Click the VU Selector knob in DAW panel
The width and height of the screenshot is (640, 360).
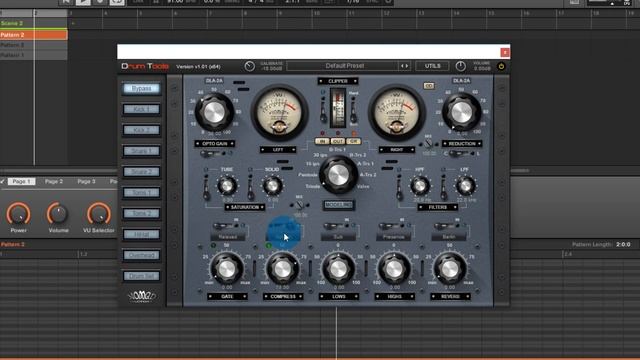[x=98, y=214]
